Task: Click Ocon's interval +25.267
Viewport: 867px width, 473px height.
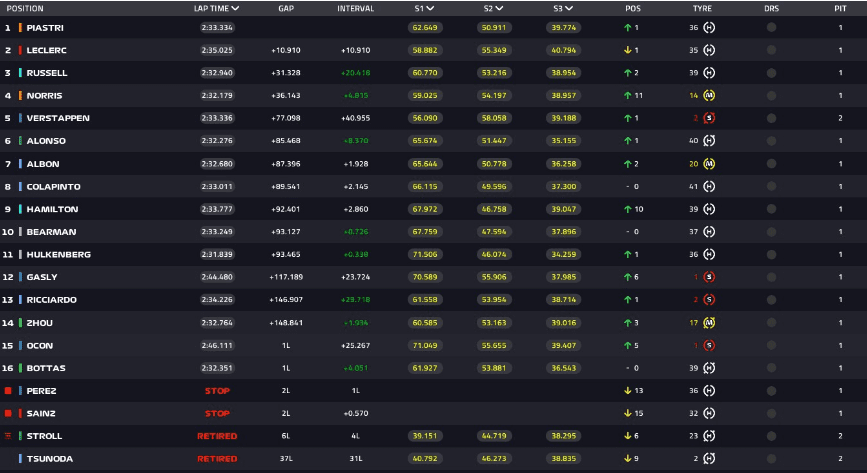Action: [356, 345]
